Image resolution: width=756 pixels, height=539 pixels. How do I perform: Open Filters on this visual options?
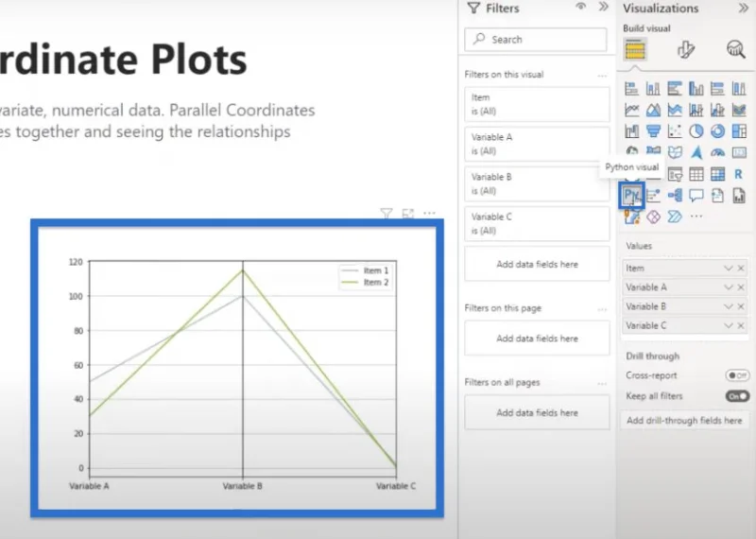(602, 76)
